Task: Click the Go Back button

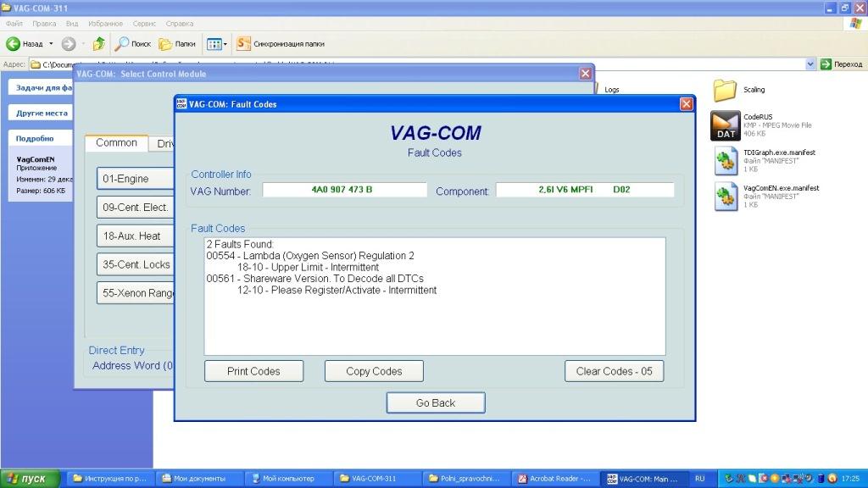Action: (436, 402)
